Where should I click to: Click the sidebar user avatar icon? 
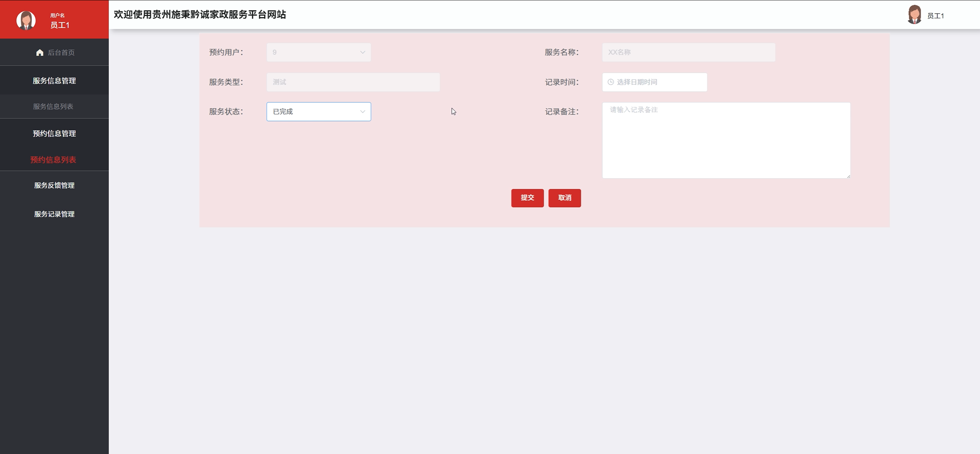click(x=26, y=20)
